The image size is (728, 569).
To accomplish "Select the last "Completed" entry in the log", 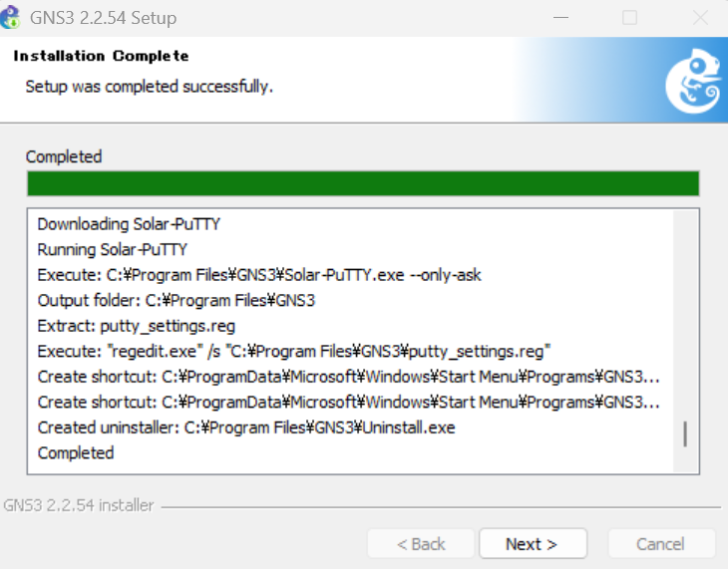I will click(76, 452).
